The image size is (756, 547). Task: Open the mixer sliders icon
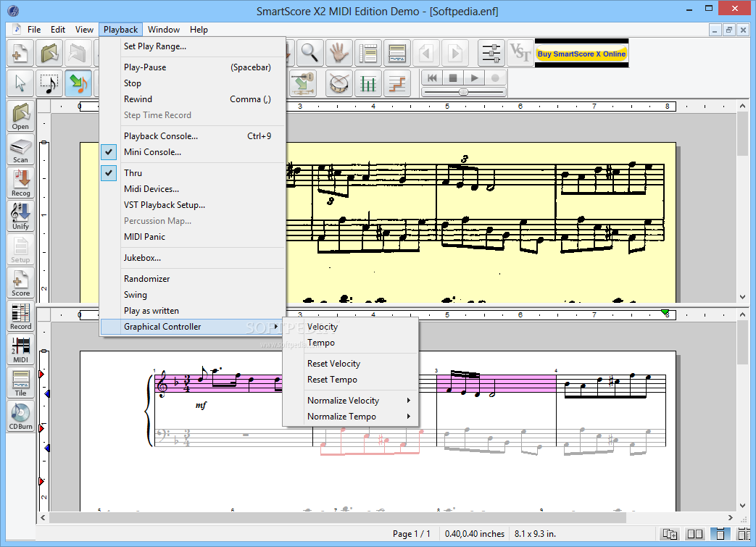click(x=491, y=53)
